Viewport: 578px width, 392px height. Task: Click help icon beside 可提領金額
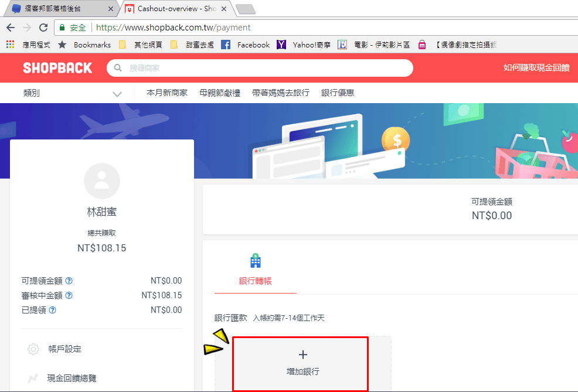point(69,281)
